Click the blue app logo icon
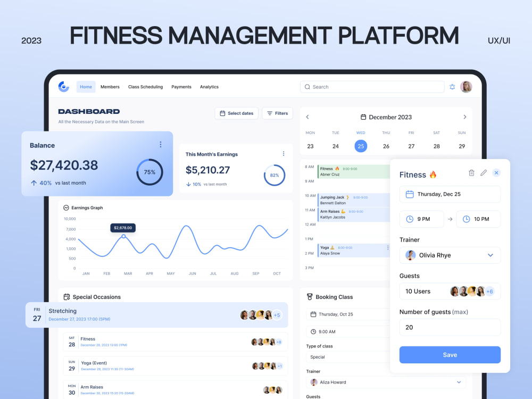Screen dimensions: 532x399 pyautogui.click(x=63, y=87)
